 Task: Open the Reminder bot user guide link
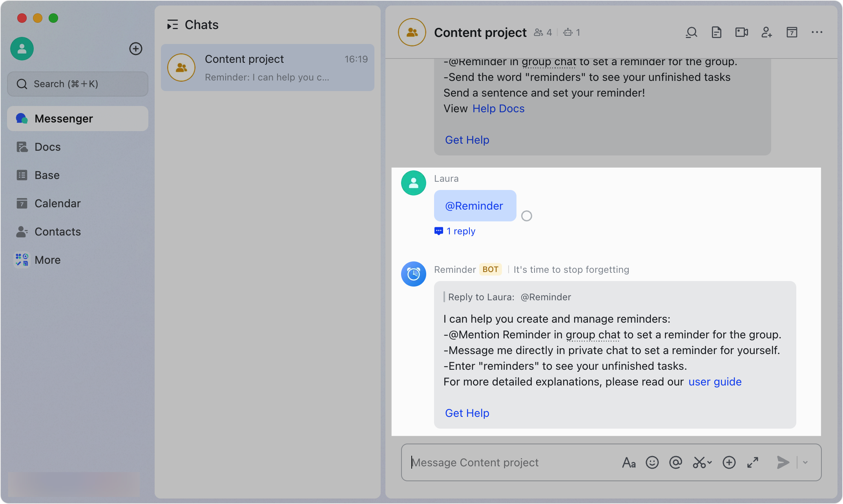[715, 381]
